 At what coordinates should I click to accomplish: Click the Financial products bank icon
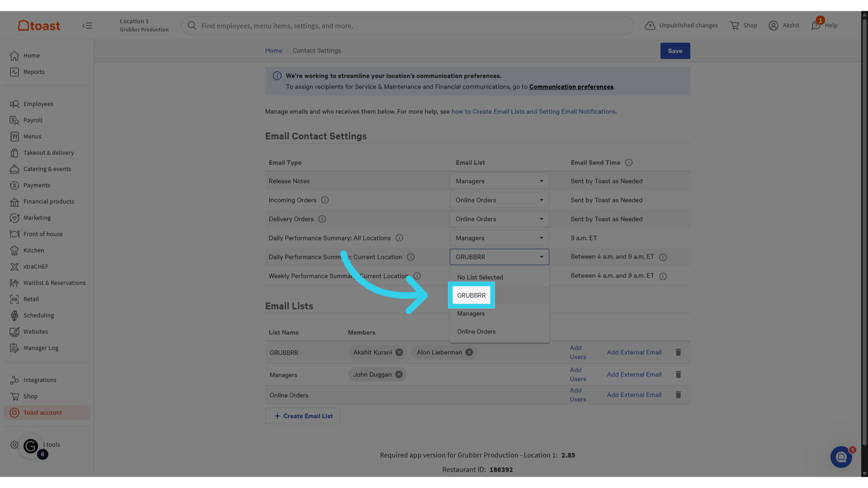(14, 202)
